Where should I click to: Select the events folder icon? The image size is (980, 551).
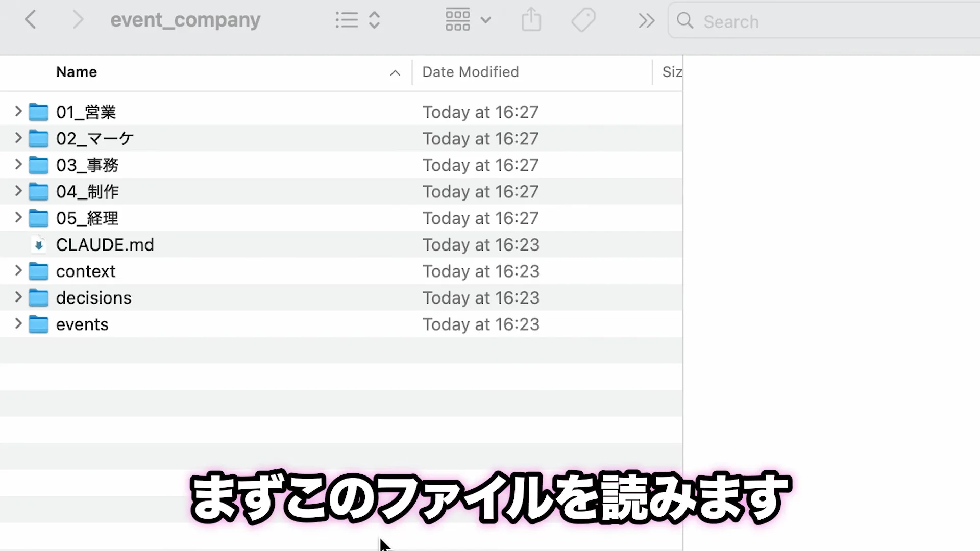38,324
